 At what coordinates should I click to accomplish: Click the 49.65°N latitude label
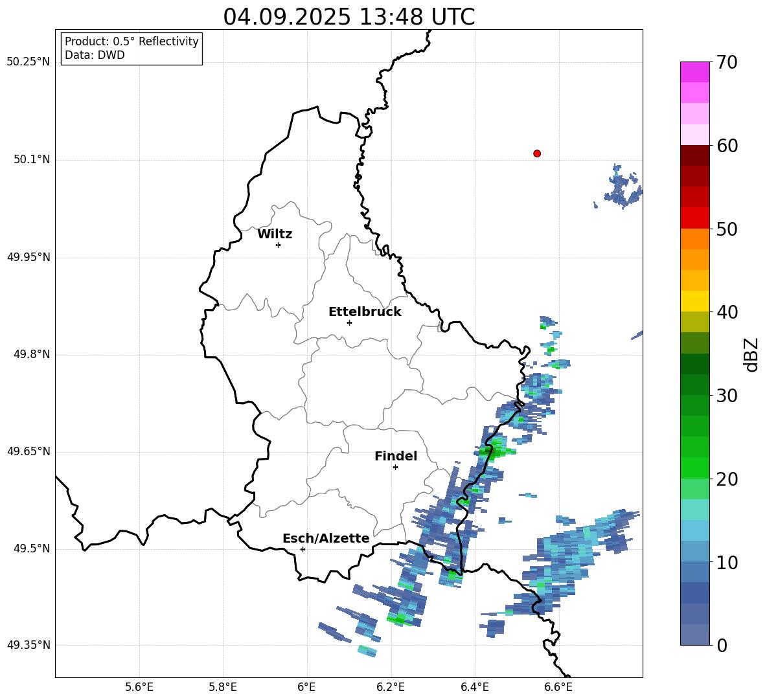(x=29, y=451)
